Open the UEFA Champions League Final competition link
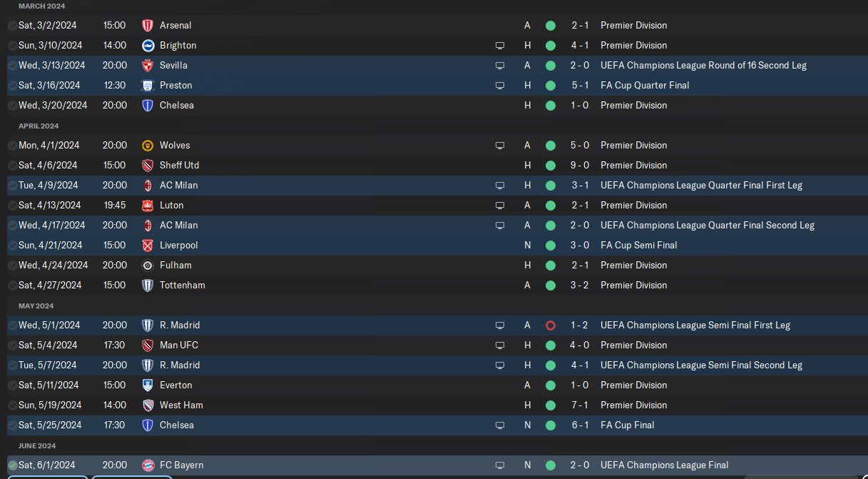 point(664,465)
